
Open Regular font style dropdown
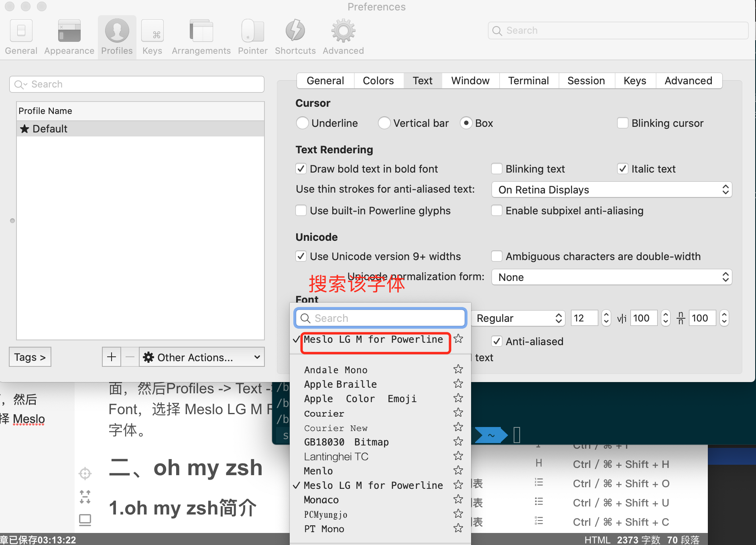(518, 318)
